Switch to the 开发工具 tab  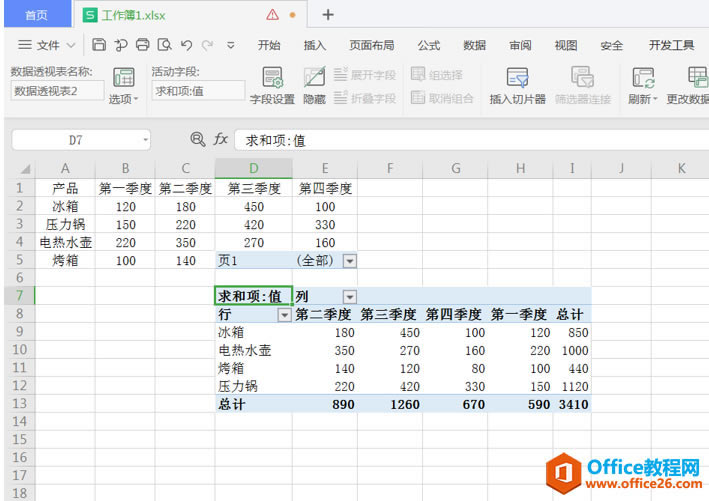pyautogui.click(x=671, y=45)
